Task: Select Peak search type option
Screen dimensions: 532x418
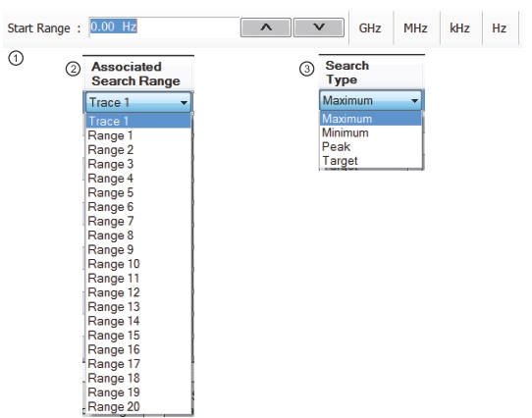Action: coord(371,146)
